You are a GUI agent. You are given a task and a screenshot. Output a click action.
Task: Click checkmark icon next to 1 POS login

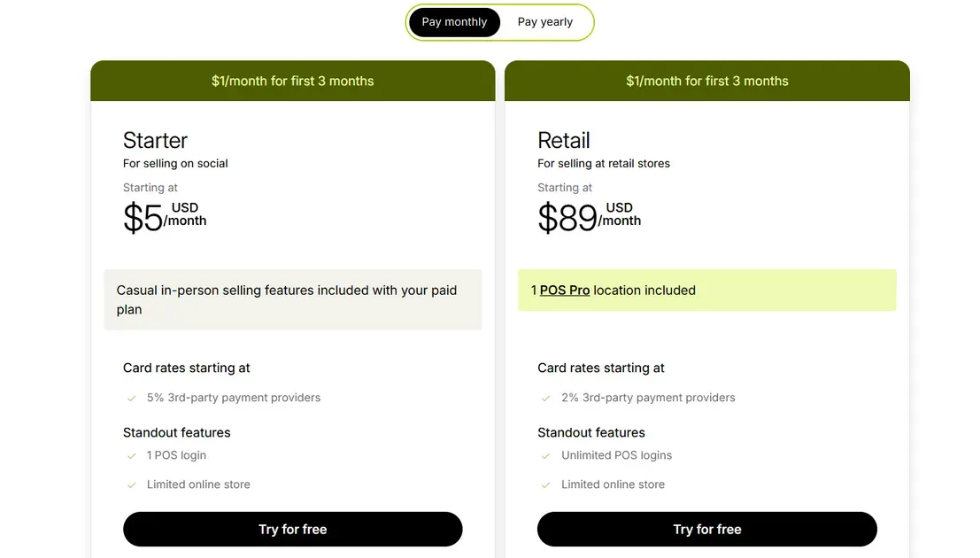pos(132,456)
